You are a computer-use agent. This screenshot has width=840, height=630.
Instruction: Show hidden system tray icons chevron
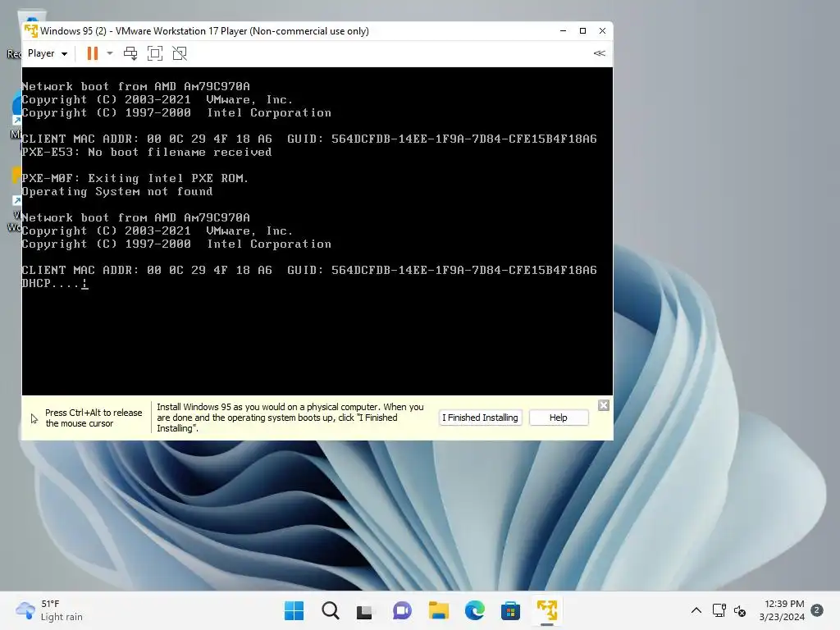[x=696, y=610]
